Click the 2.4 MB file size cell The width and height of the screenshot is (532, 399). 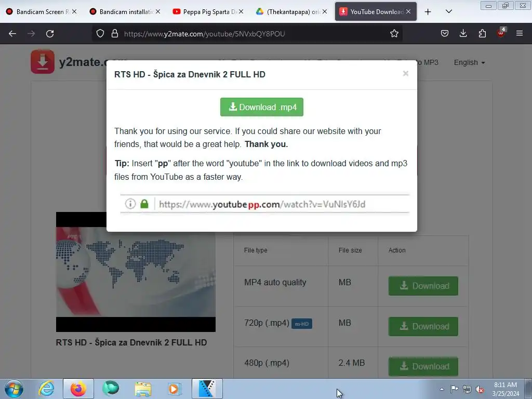pyautogui.click(x=352, y=363)
